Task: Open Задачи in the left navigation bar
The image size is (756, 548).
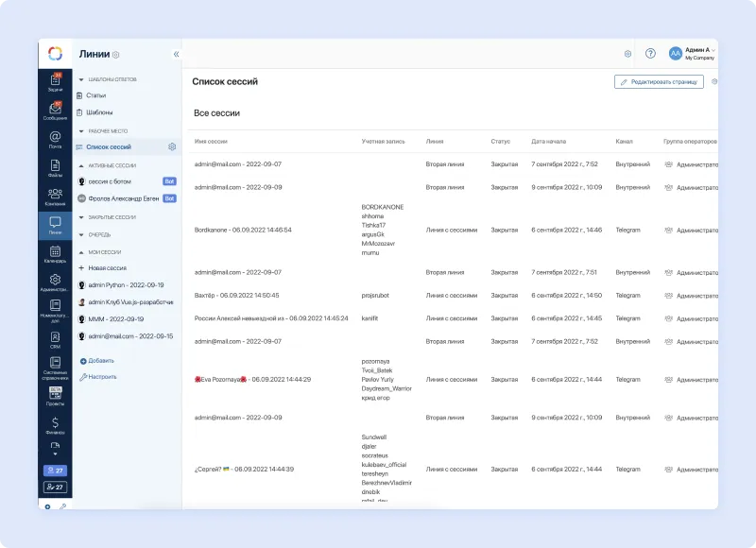Action: pyautogui.click(x=55, y=83)
